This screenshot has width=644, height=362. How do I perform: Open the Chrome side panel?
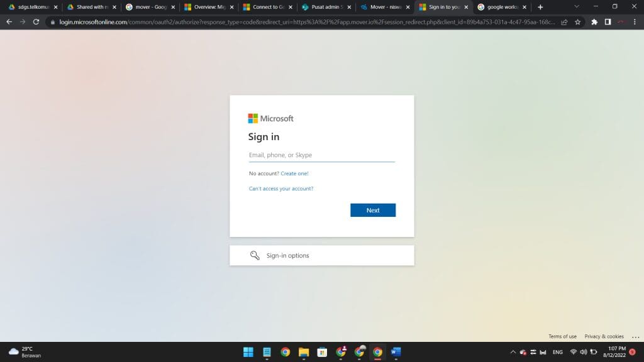click(608, 22)
